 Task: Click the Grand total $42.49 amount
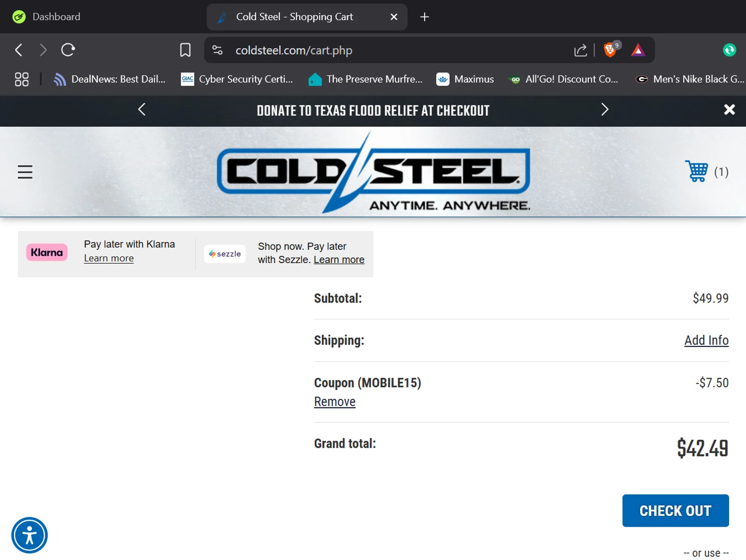pyautogui.click(x=702, y=448)
